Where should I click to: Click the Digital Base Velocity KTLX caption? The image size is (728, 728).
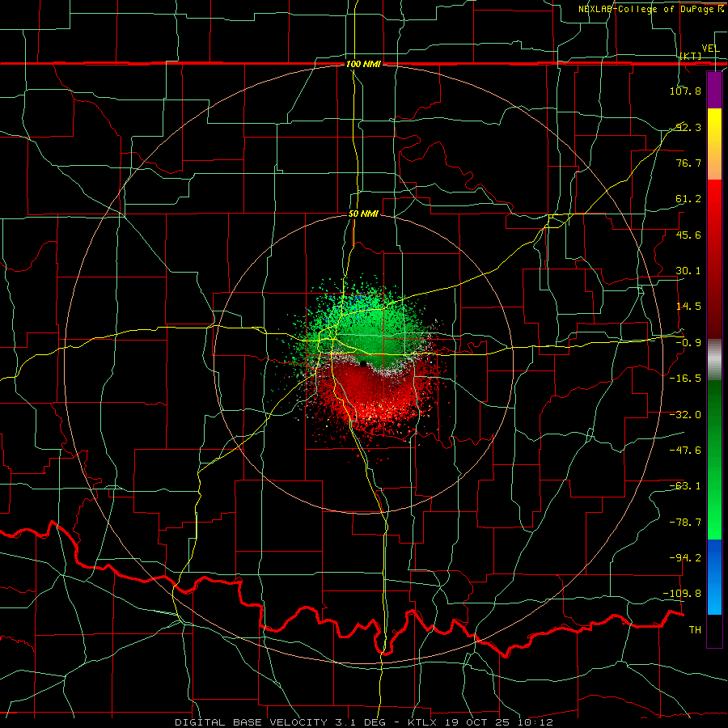[364, 722]
